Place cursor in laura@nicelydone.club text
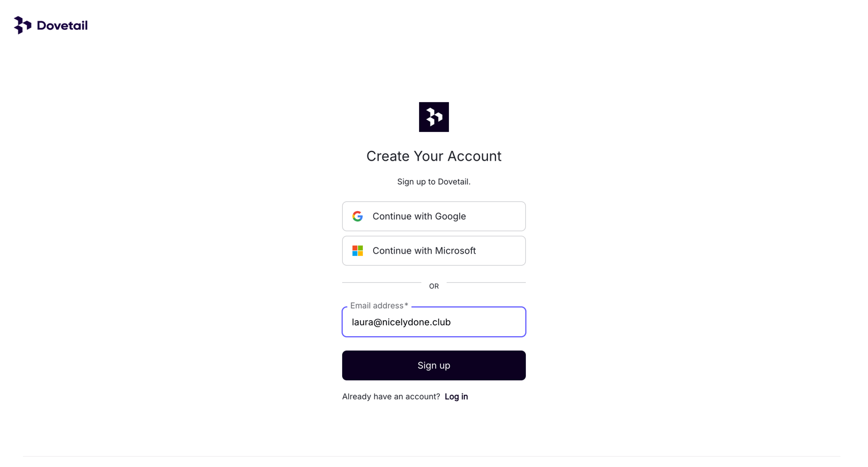 tap(401, 322)
